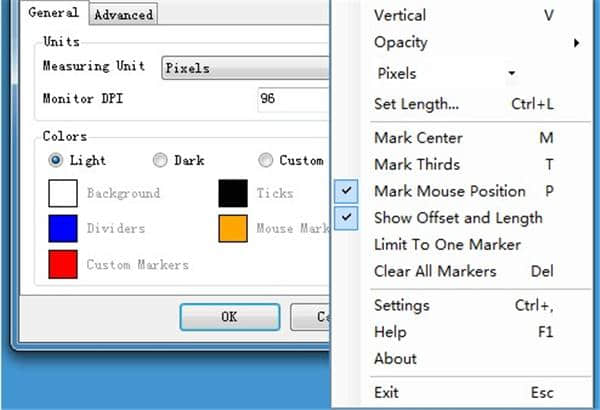Select the red Custom Markers swatch
The width and height of the screenshot is (600, 410).
[x=63, y=265]
